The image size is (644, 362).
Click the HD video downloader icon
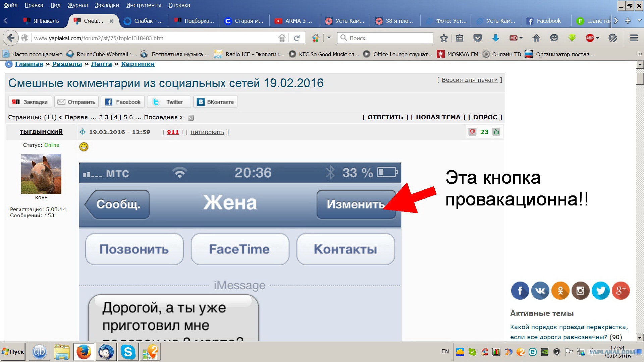[513, 38]
